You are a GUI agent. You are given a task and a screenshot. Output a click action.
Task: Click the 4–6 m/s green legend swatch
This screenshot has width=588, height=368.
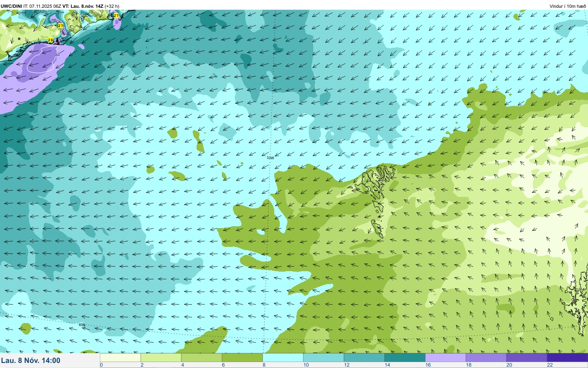(202, 357)
